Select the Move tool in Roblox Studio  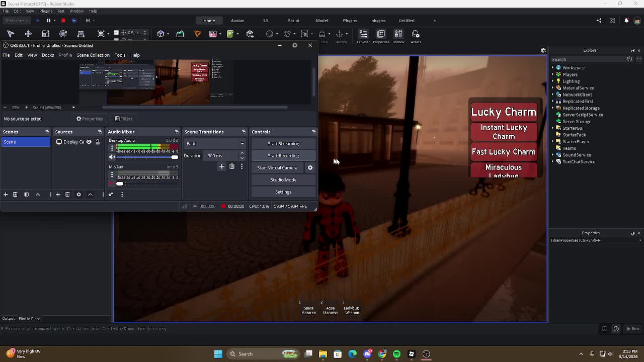point(28,34)
